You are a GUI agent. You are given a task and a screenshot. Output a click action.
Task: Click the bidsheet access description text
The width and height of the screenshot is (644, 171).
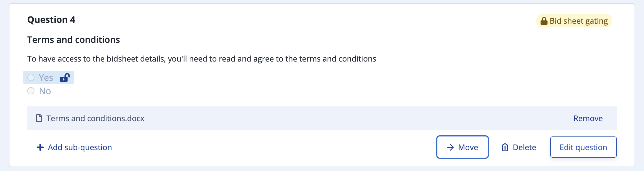pos(202,59)
